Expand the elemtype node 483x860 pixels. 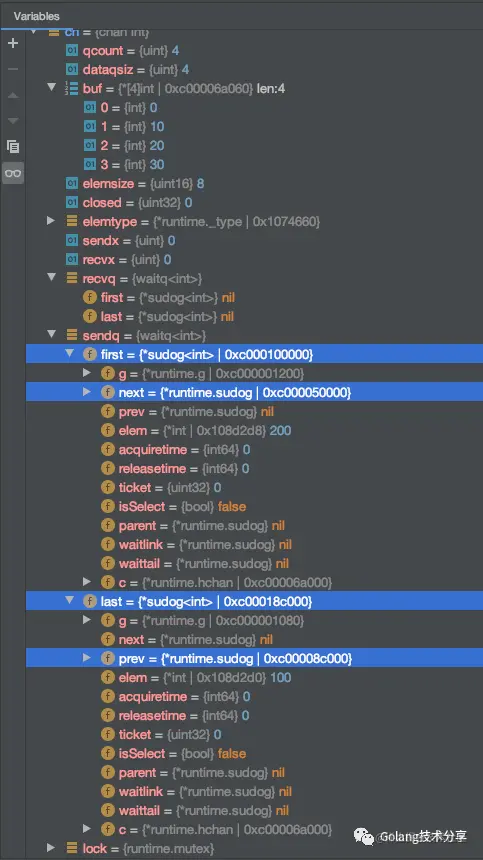click(51, 221)
